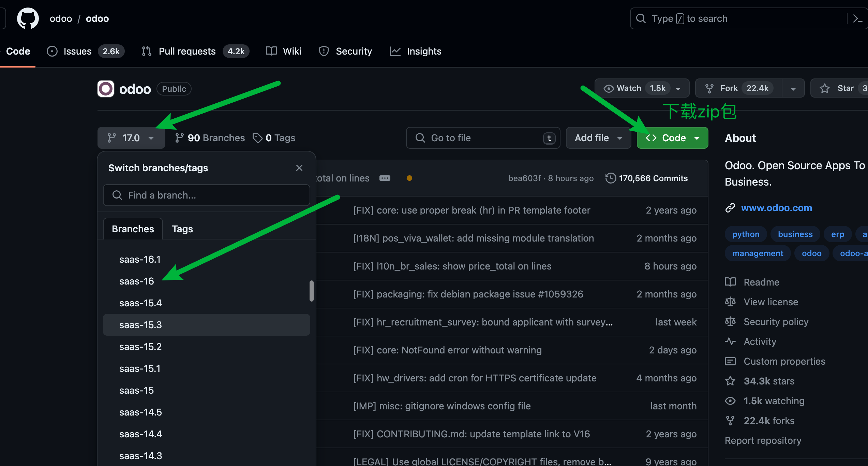The width and height of the screenshot is (868, 466).
Task: Open the GitHub home logo
Action: coord(28,18)
